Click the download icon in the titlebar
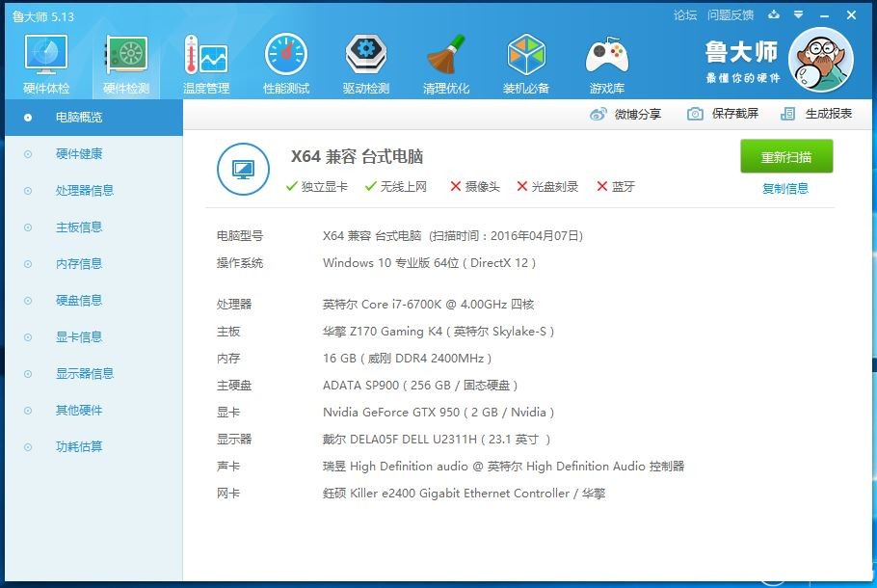This screenshot has width=877, height=588. (775, 14)
